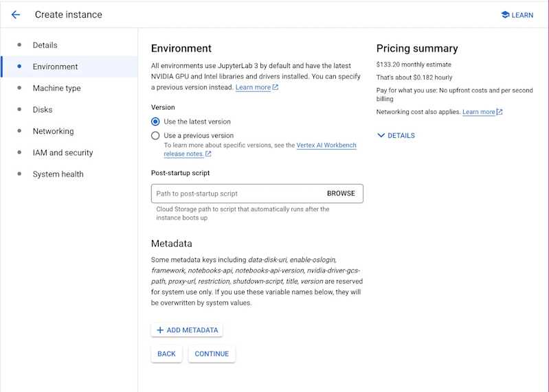549x392 pixels.
Task: Open IAM and security step
Action: click(x=63, y=152)
